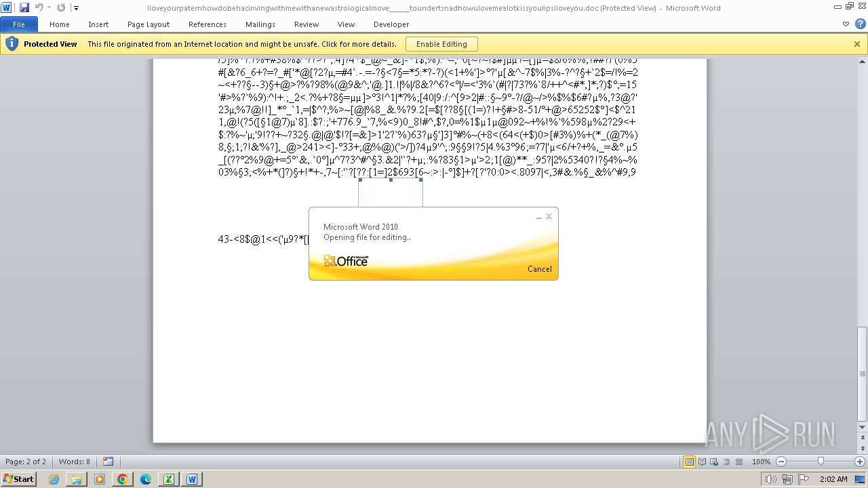Click the macro recording icon in status bar
This screenshot has height=488, width=868.
108,462
